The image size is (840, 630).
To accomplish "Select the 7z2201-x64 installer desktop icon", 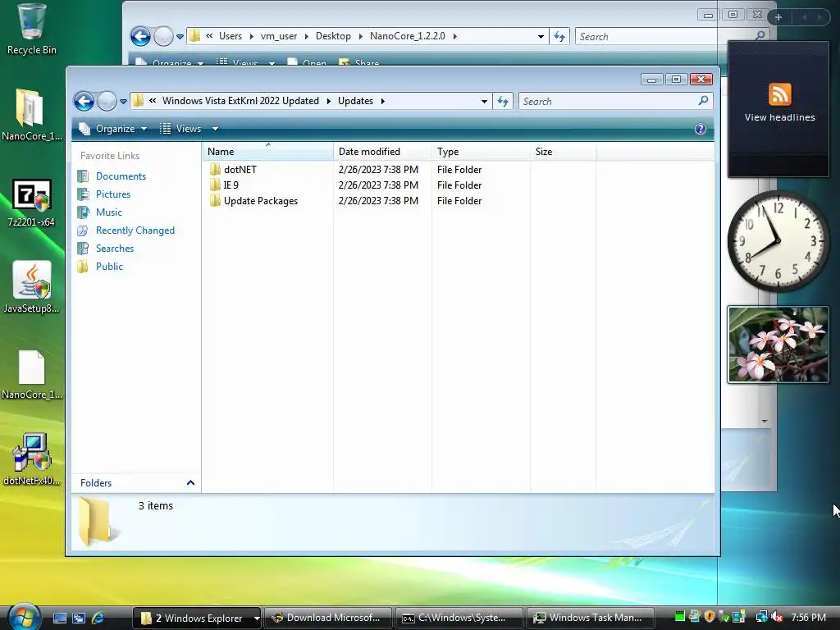I will 31,203.
